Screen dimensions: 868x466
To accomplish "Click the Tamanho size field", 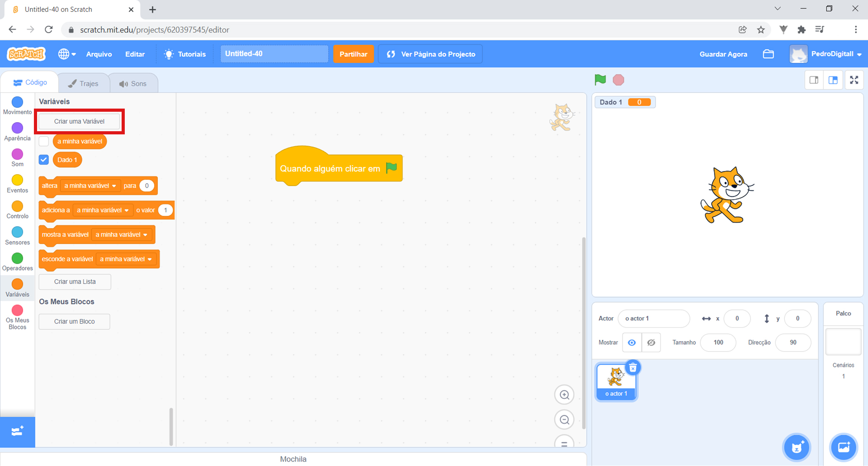I will [718, 342].
